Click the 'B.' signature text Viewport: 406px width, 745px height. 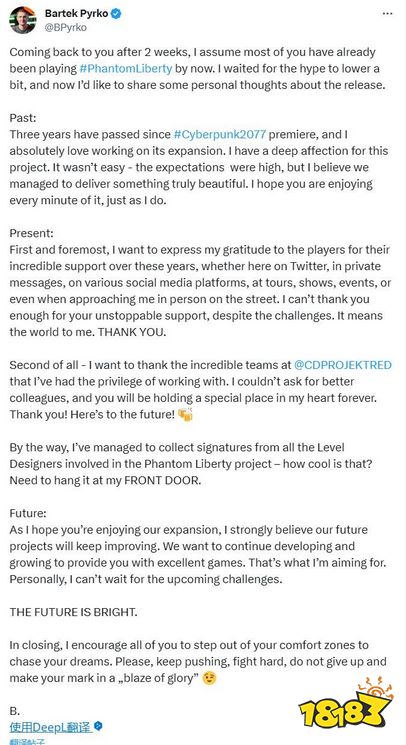(x=14, y=711)
